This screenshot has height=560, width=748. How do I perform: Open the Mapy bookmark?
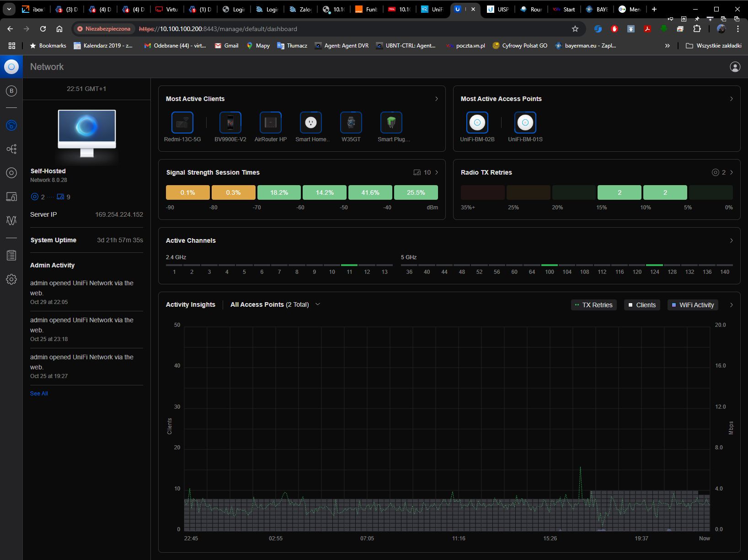point(258,46)
